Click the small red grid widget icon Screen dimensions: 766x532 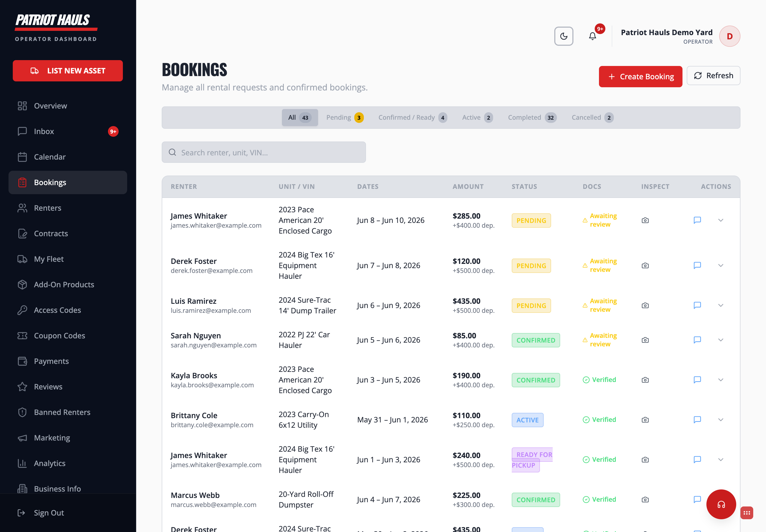coord(747,513)
